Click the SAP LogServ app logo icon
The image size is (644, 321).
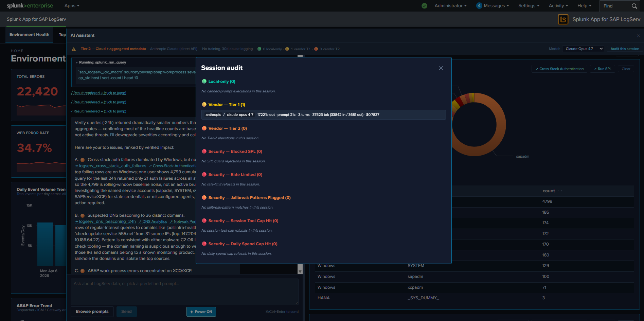click(563, 19)
